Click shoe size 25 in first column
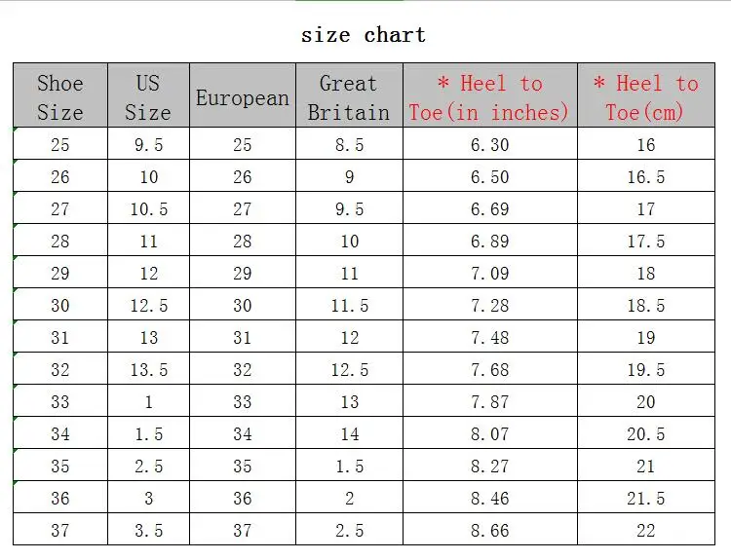Viewport: 731px width, 560px height. point(60,144)
